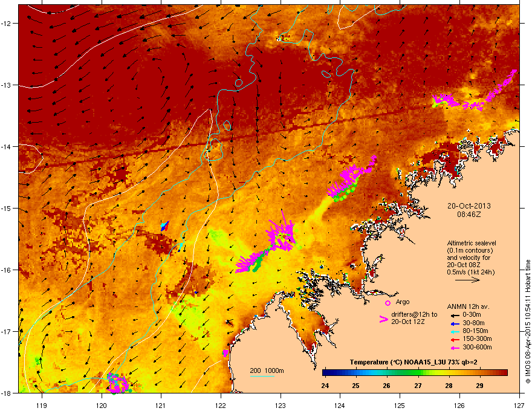The image size is (532, 411).
Task: Click the latitude axis label '-15'
Action: [x=6, y=208]
